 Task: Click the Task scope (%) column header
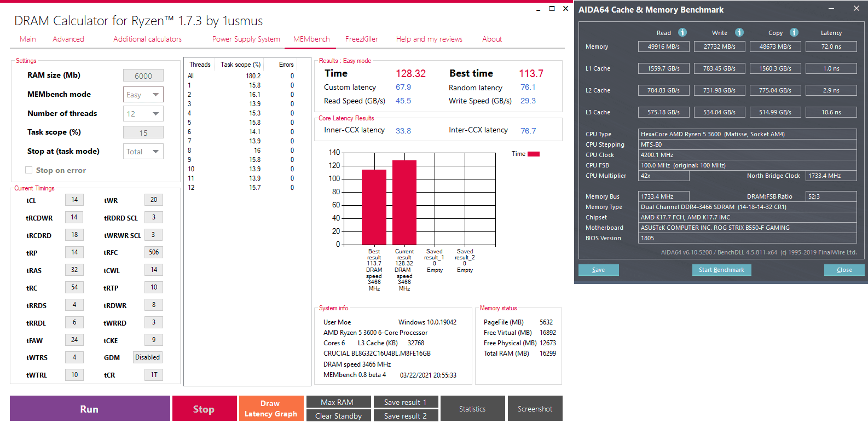240,65
